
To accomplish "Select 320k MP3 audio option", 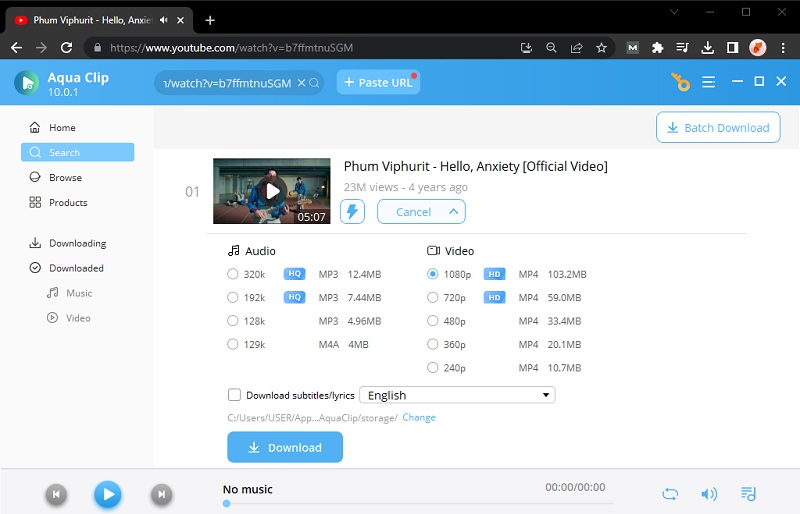I will pos(233,274).
